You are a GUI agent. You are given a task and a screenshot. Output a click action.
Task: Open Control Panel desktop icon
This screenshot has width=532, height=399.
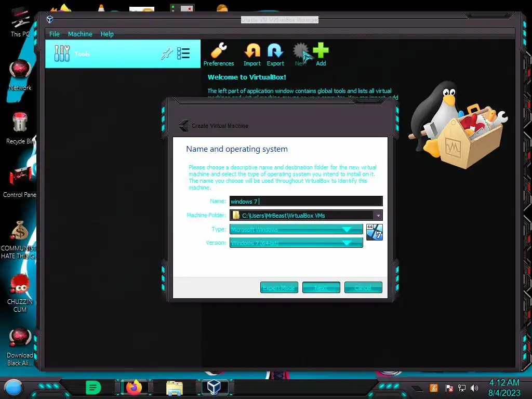[20, 182]
